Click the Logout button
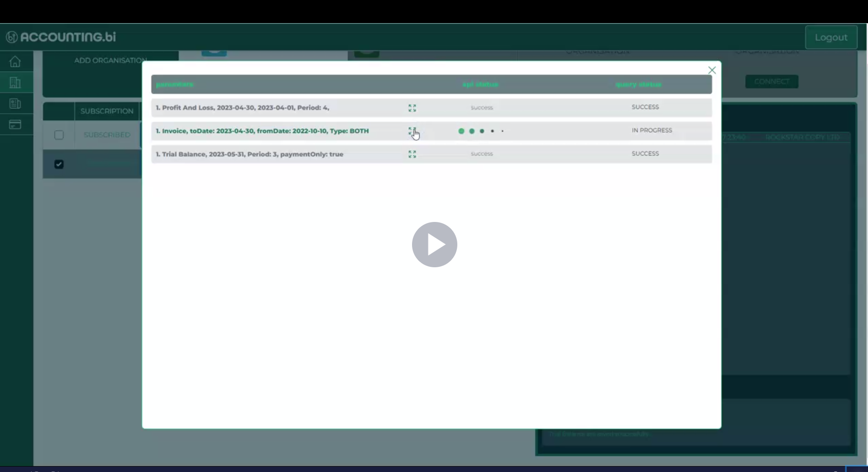Screen dimensions: 868x472 pyautogui.click(x=832, y=37)
